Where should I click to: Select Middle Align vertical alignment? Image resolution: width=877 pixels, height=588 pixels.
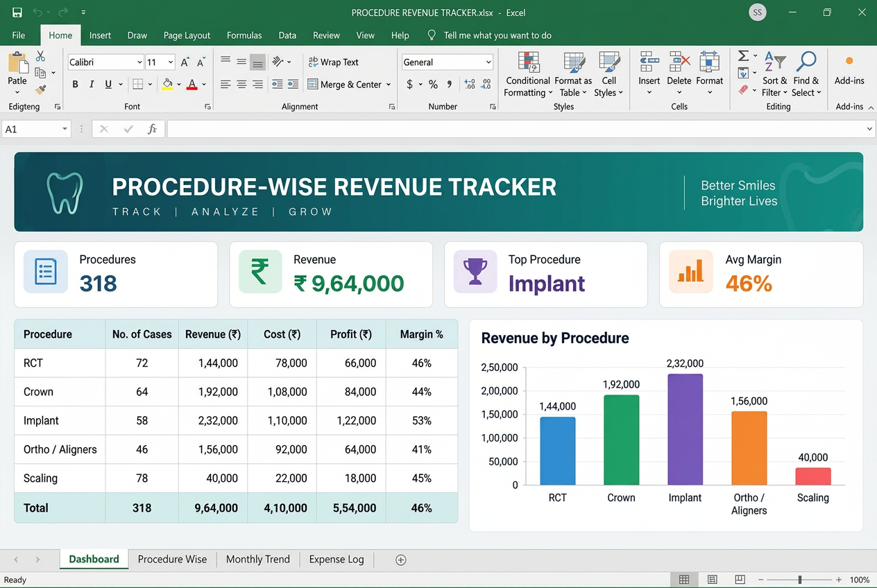tap(241, 62)
